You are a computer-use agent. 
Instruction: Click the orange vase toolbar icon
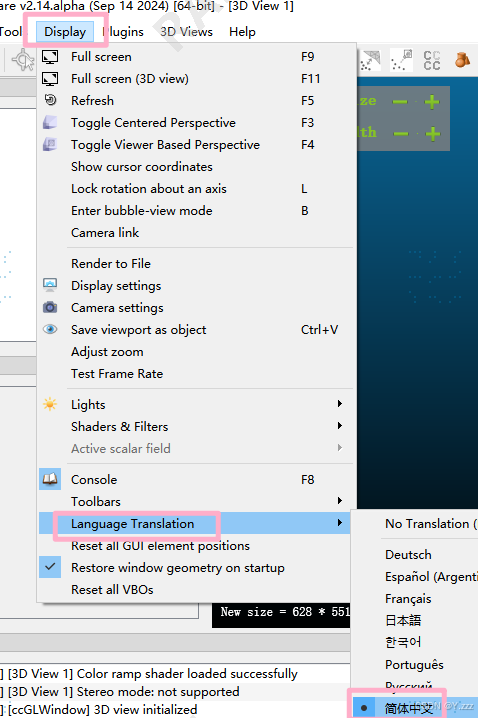462,60
